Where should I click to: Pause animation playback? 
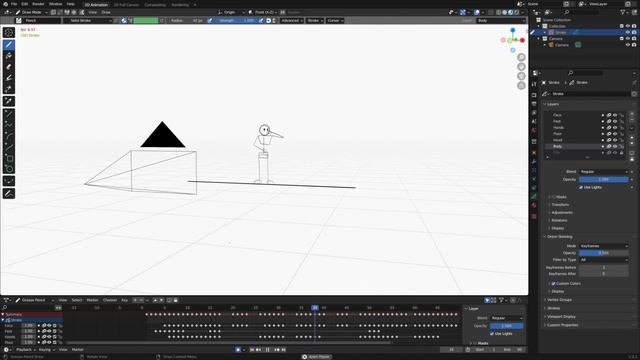[x=268, y=350]
